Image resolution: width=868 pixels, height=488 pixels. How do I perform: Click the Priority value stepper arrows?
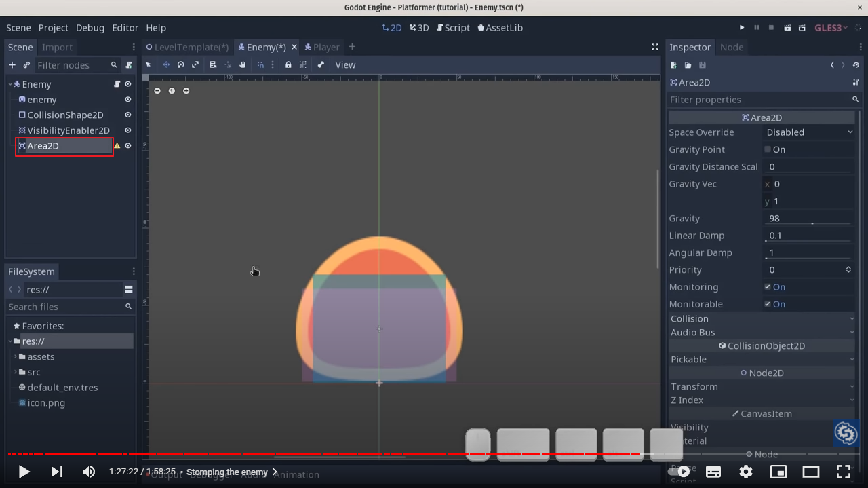(x=848, y=270)
